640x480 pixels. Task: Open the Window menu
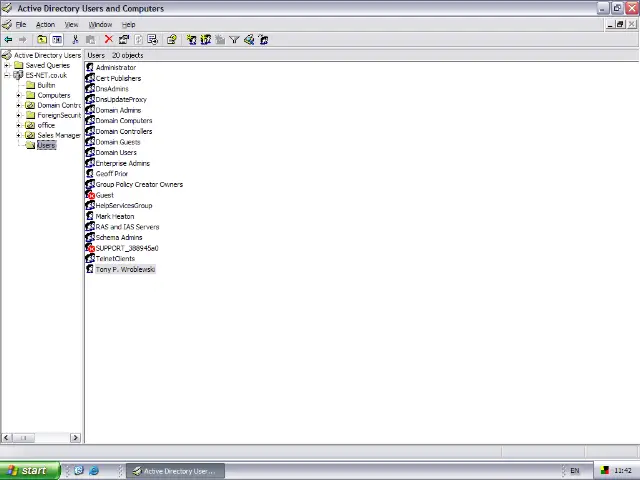tap(100, 24)
